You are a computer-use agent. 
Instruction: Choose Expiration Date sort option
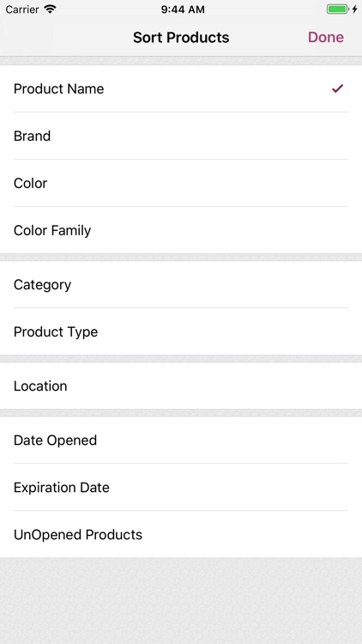pos(181,488)
